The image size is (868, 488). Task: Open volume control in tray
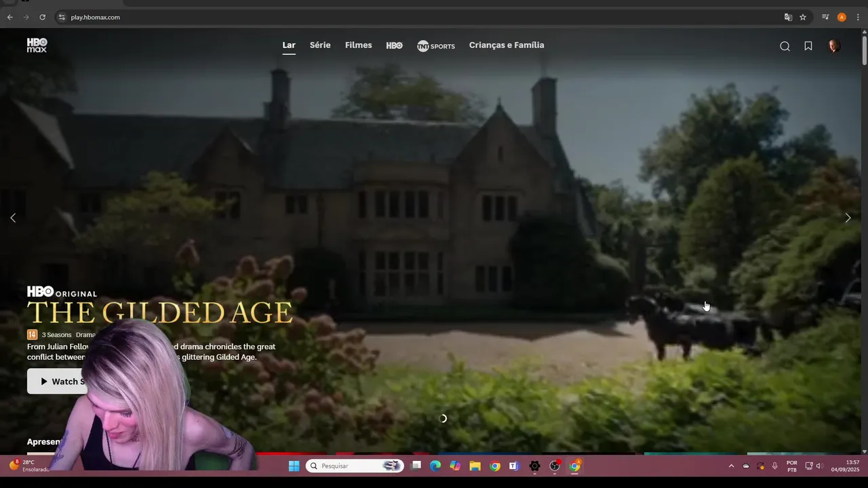[x=818, y=466]
